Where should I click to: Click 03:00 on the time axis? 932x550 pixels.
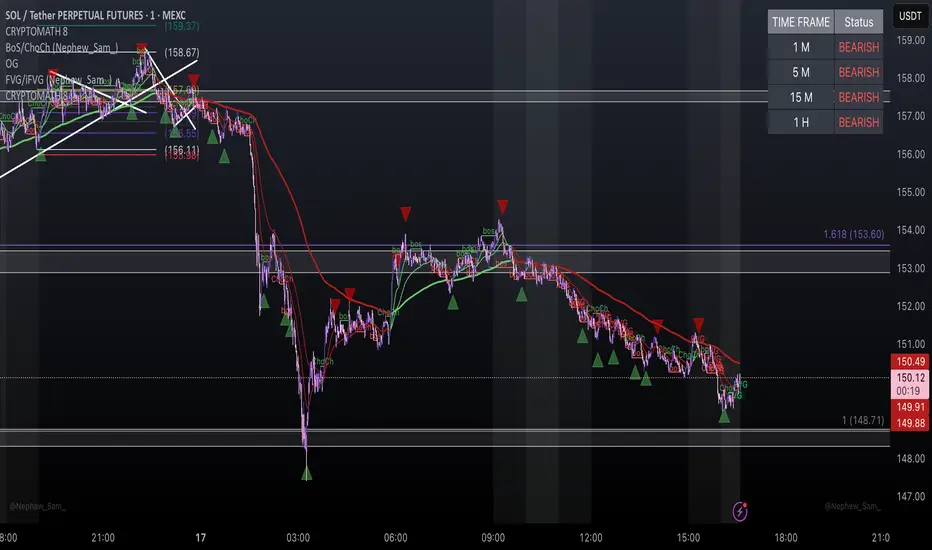pyautogui.click(x=298, y=538)
